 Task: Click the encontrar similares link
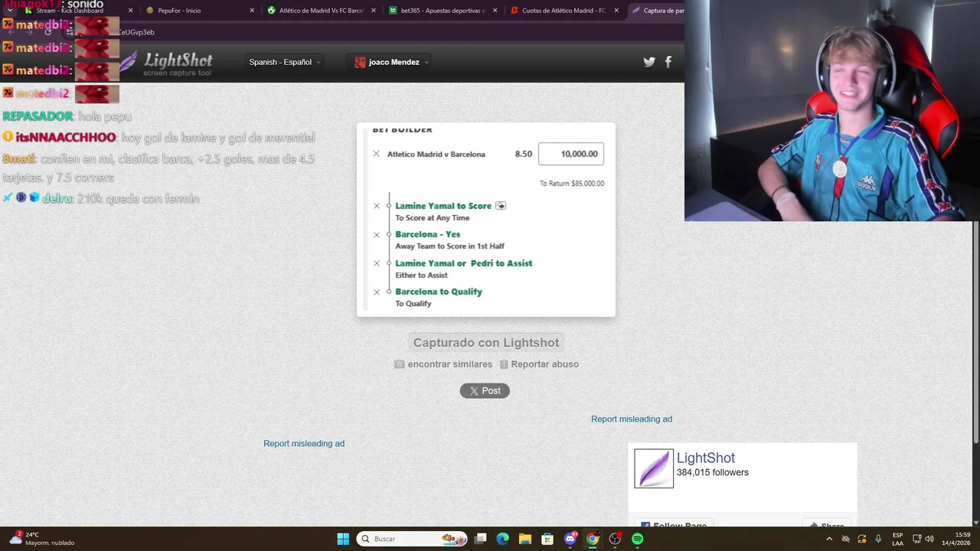click(x=443, y=364)
